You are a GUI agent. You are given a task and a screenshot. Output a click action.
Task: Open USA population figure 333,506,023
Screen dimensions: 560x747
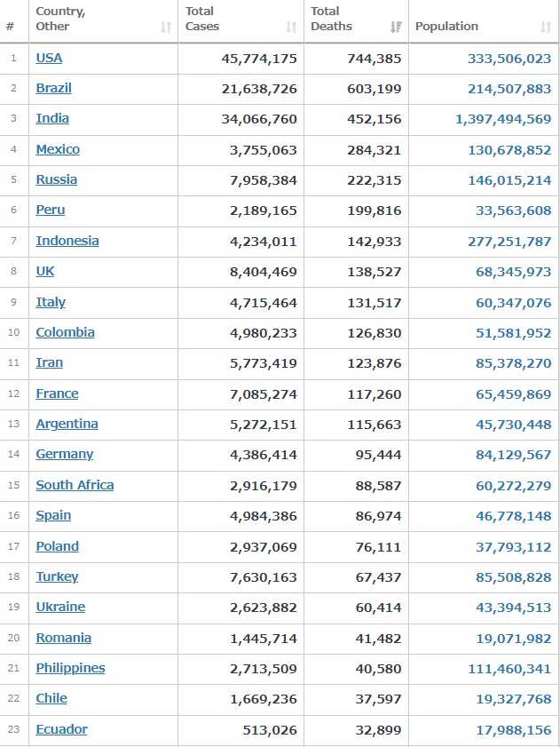tap(509, 59)
